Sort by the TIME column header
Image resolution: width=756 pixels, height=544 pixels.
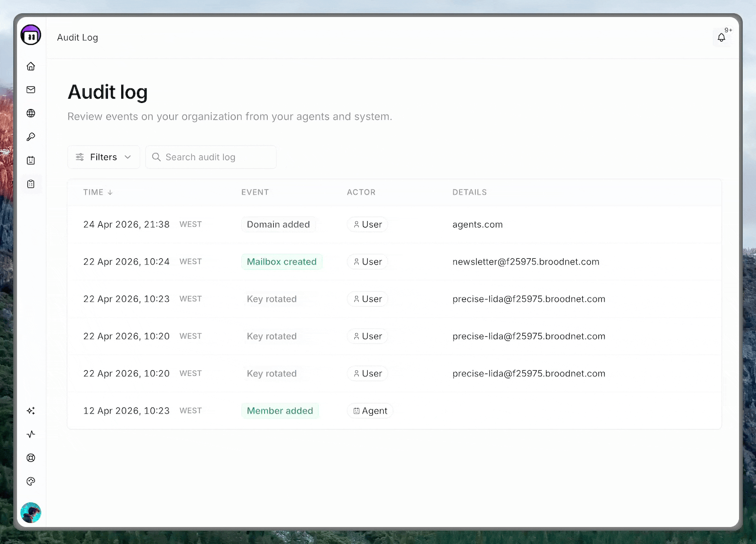click(98, 192)
